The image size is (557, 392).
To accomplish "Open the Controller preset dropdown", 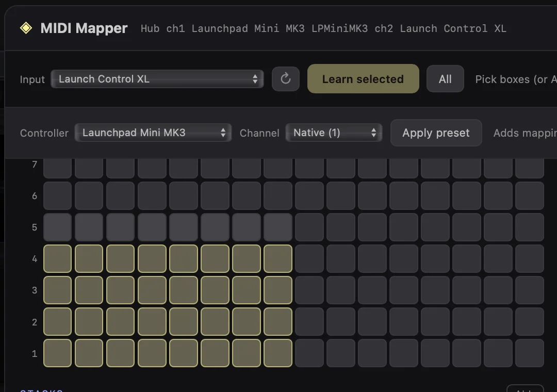I will (x=153, y=133).
